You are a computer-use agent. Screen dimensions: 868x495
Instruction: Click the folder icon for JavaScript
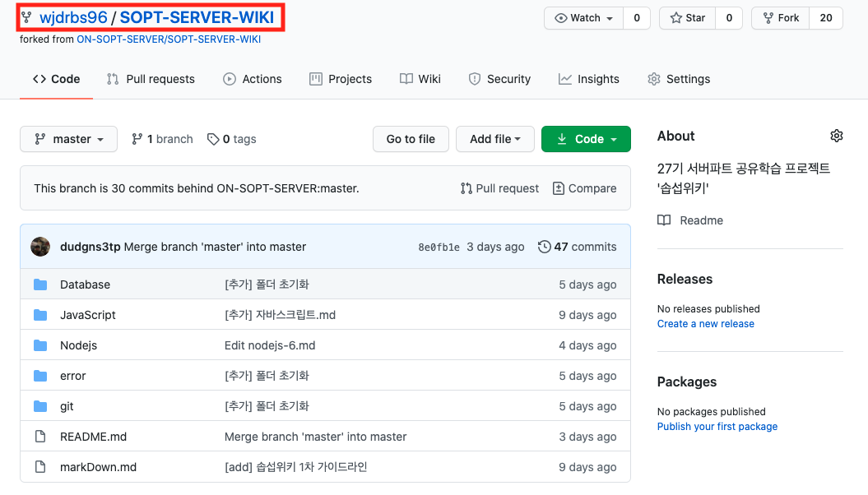(40, 315)
